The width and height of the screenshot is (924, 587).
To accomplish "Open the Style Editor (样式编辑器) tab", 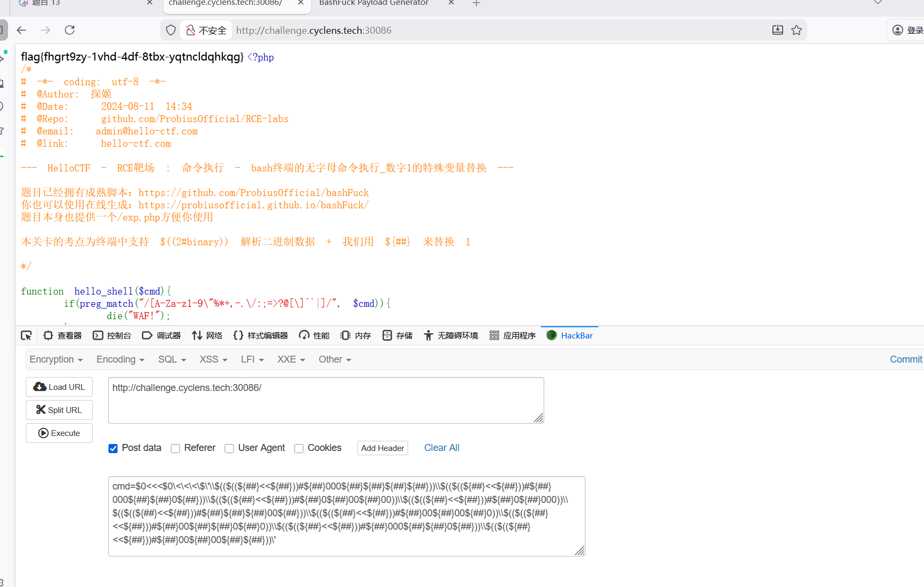I will coord(261,336).
